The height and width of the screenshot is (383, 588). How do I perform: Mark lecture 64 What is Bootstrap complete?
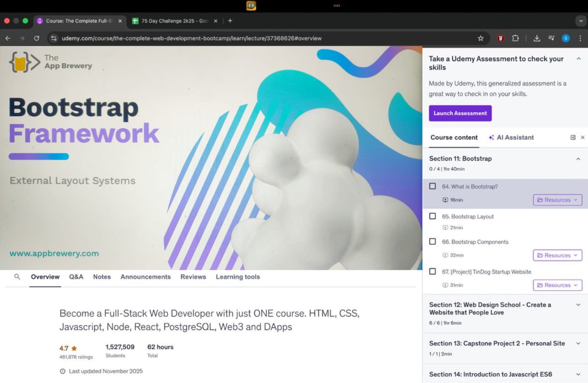tap(433, 186)
